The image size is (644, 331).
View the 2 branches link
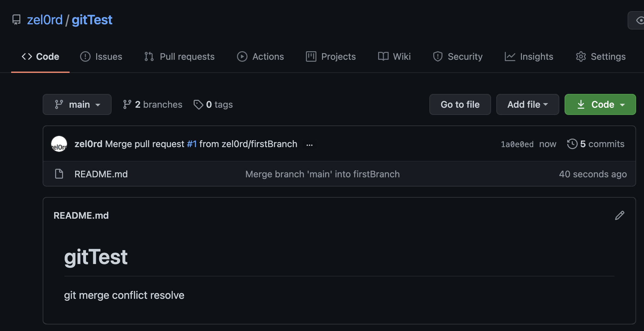152,104
